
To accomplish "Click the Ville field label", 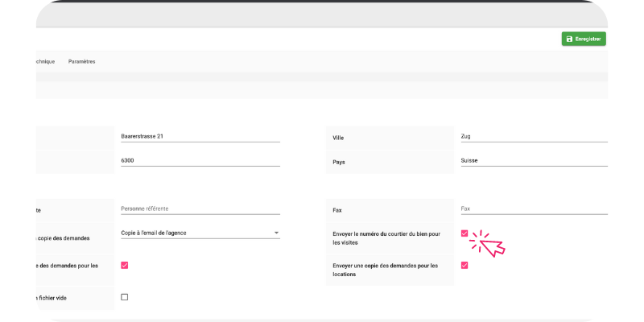I will click(x=338, y=138).
